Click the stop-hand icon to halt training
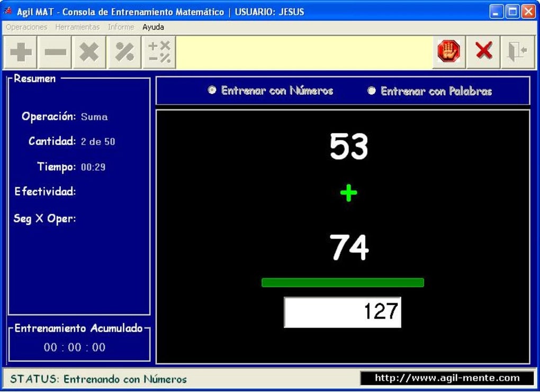Viewport: 540px width, 392px height. pyautogui.click(x=447, y=51)
